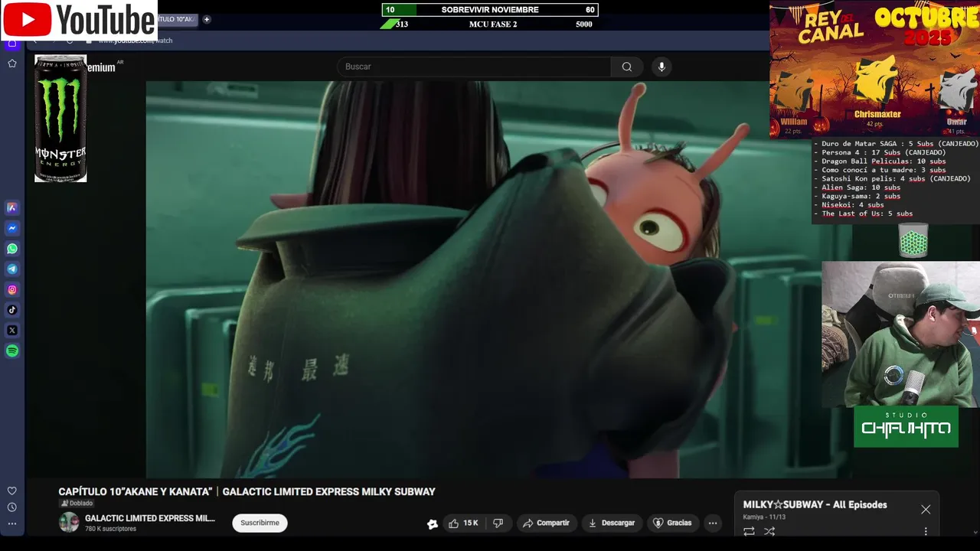The image size is (980, 551).
Task: Click the video title CAPÍTULO 10 text
Action: point(247,492)
